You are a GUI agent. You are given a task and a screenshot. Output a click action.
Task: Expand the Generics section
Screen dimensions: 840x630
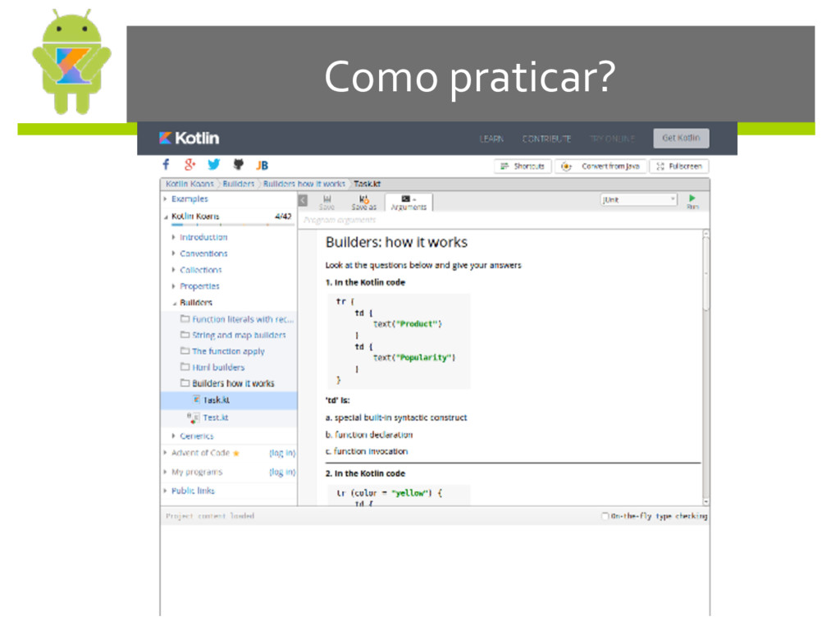174,436
